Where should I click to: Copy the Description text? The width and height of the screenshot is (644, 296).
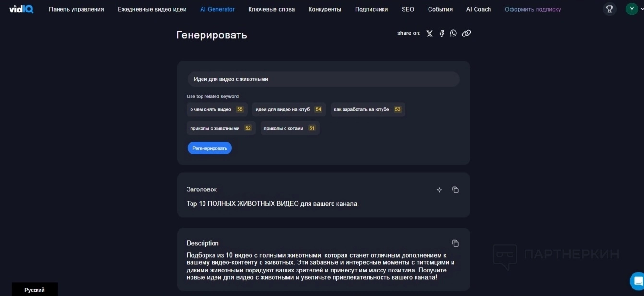[455, 243]
